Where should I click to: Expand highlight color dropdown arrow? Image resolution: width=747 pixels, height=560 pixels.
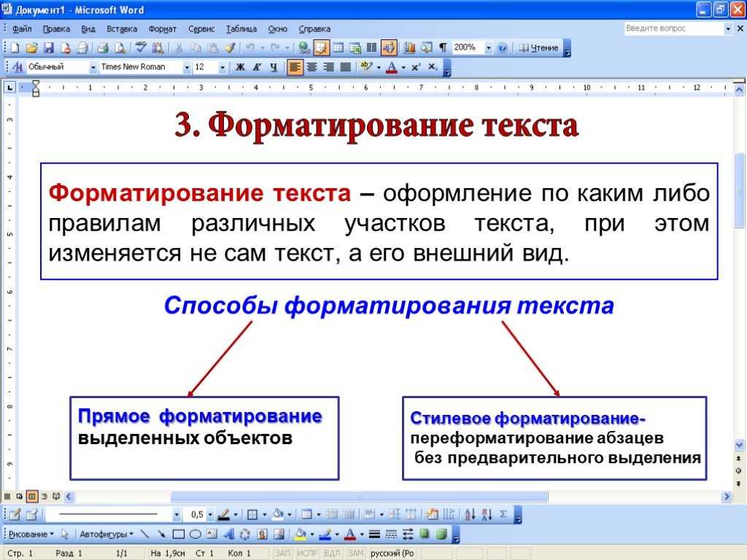[x=379, y=68]
